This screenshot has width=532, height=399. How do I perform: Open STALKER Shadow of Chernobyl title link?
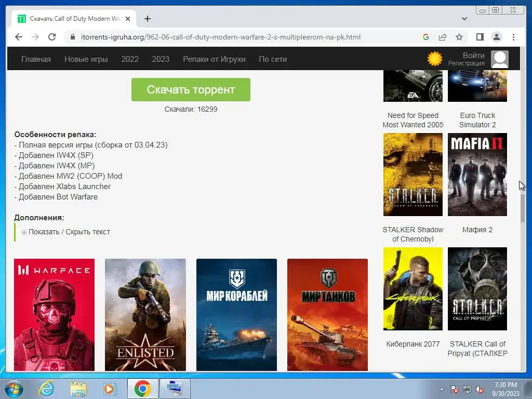(x=413, y=234)
